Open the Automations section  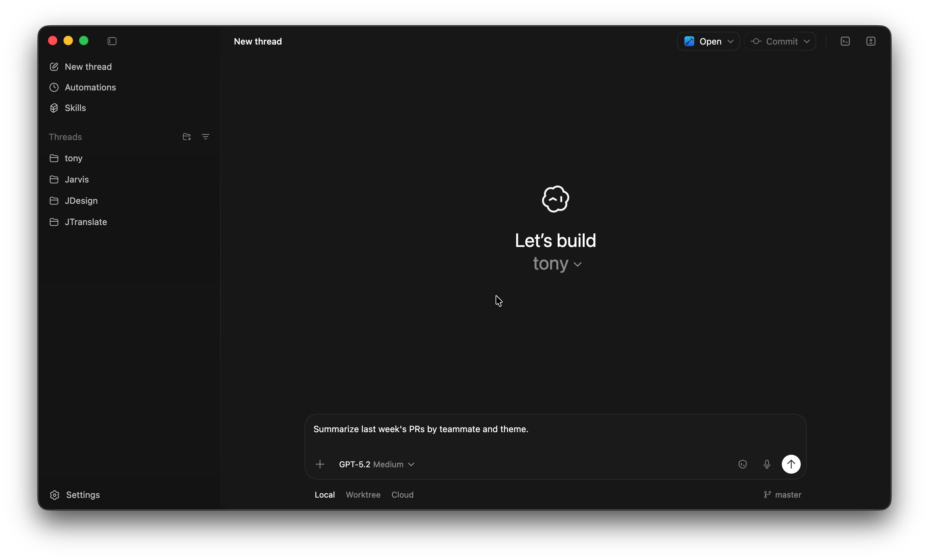90,87
